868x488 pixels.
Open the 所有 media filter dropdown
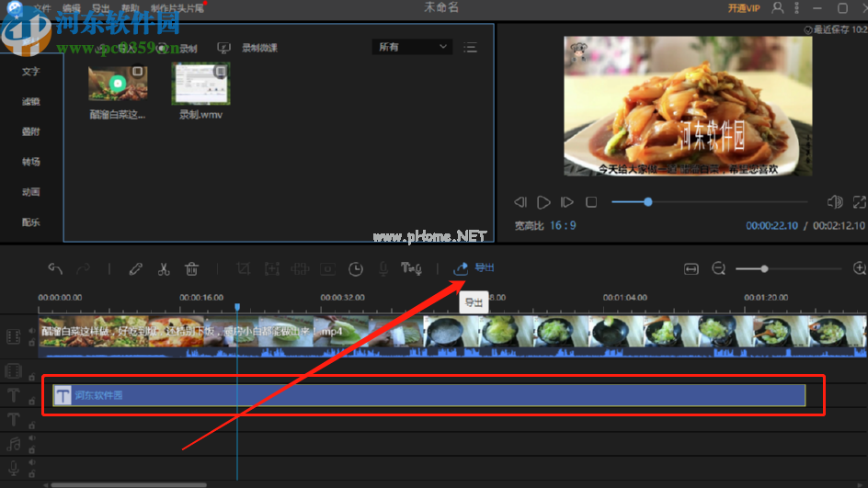(412, 47)
